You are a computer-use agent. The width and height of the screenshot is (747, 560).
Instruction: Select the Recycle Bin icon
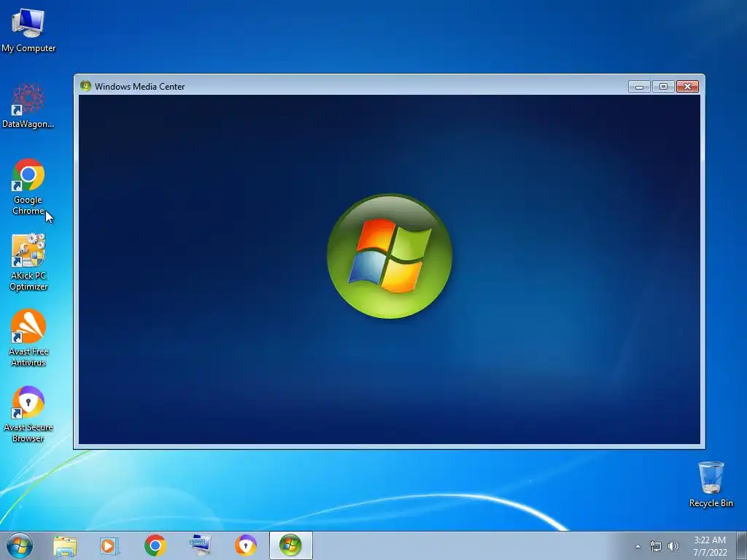click(711, 484)
